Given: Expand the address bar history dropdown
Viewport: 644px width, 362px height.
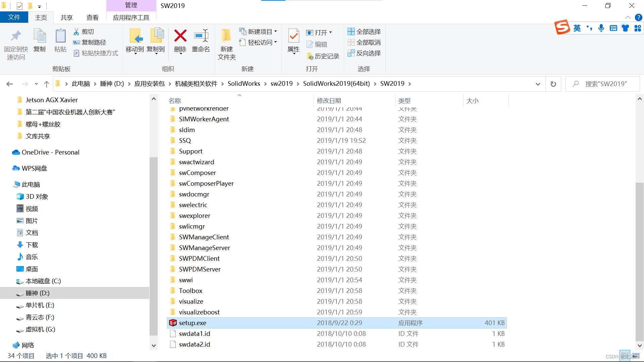Looking at the screenshot, I should (x=538, y=84).
